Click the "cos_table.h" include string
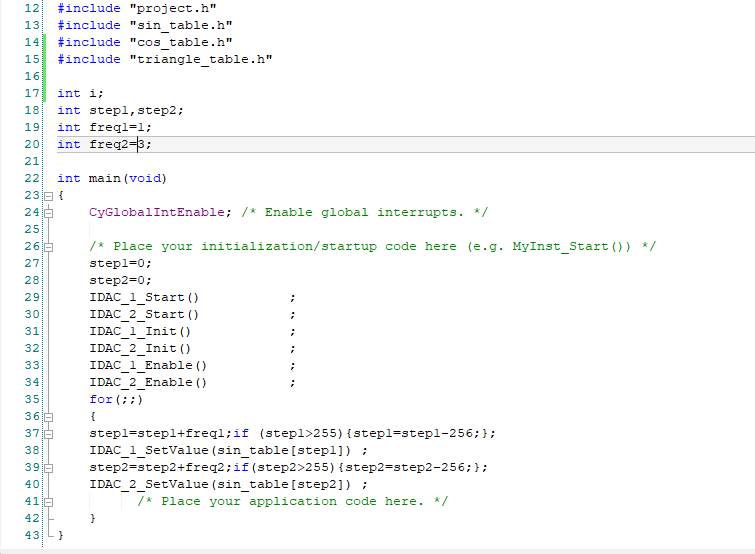The width and height of the screenshot is (755, 554). point(181,42)
